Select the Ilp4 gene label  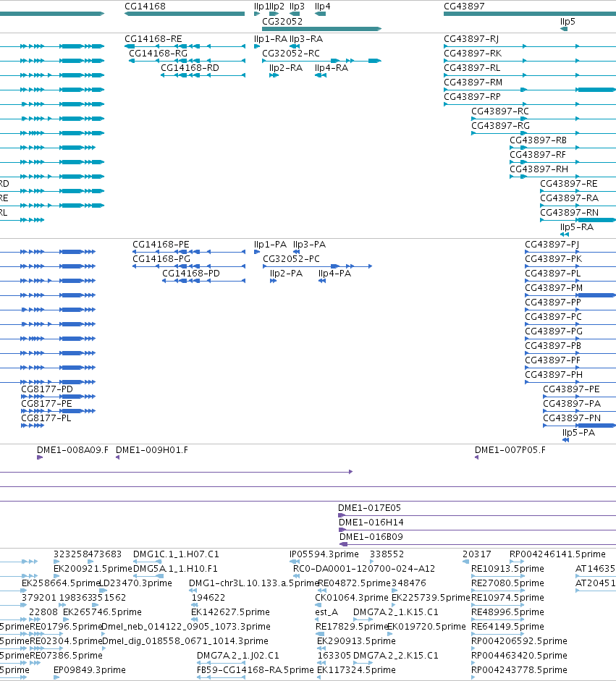tap(322, 7)
